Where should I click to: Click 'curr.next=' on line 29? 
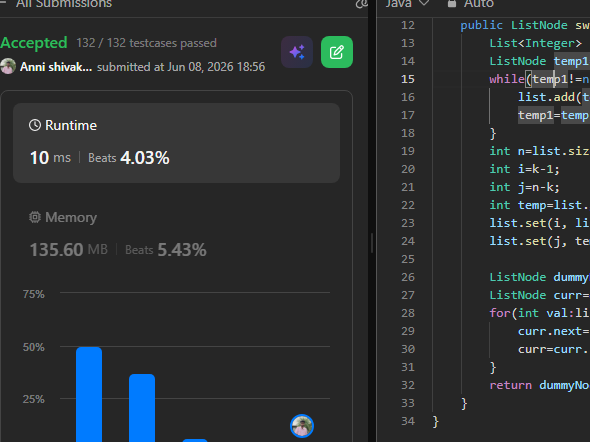tap(554, 331)
